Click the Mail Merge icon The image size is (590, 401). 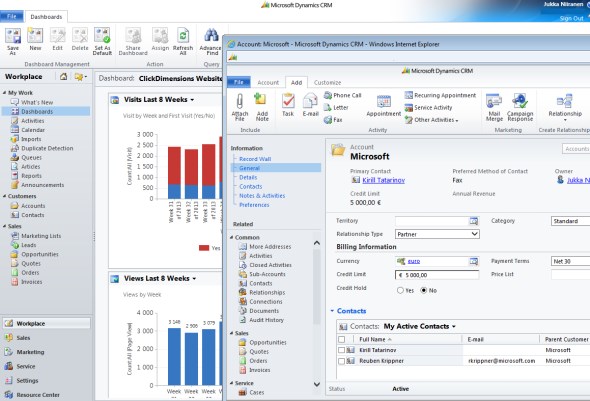[494, 101]
